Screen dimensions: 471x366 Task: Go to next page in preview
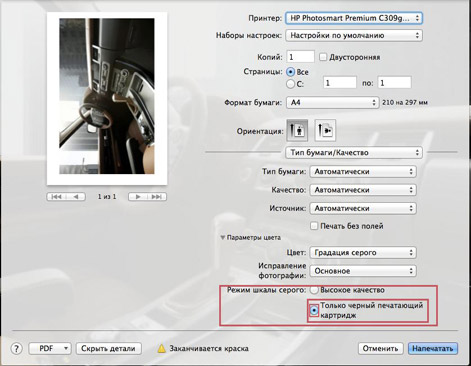click(x=138, y=197)
